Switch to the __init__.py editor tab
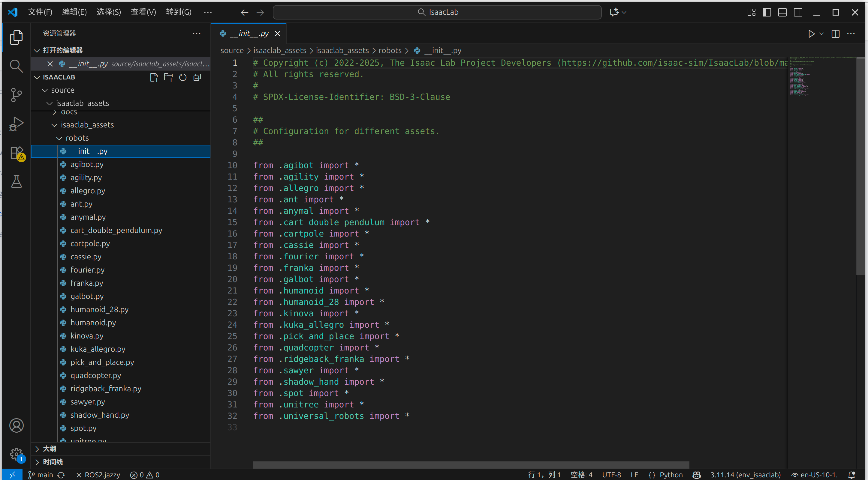Screen dimensions: 868x480 249,33
